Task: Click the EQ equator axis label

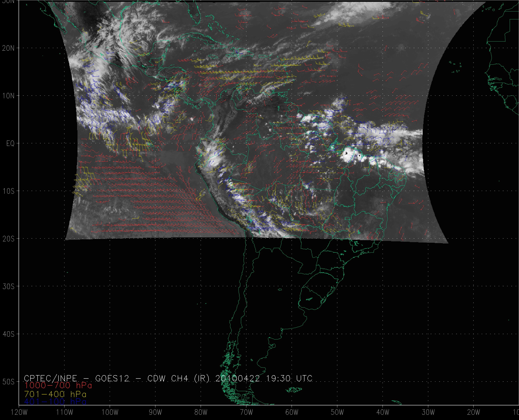Action: pyautogui.click(x=10, y=144)
